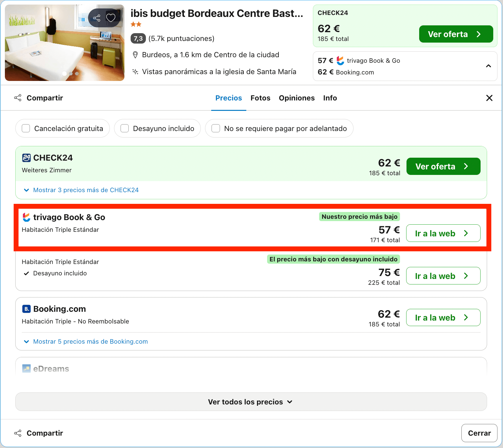Click 225 € total price text
The width and height of the screenshot is (503, 448).
coord(384,283)
